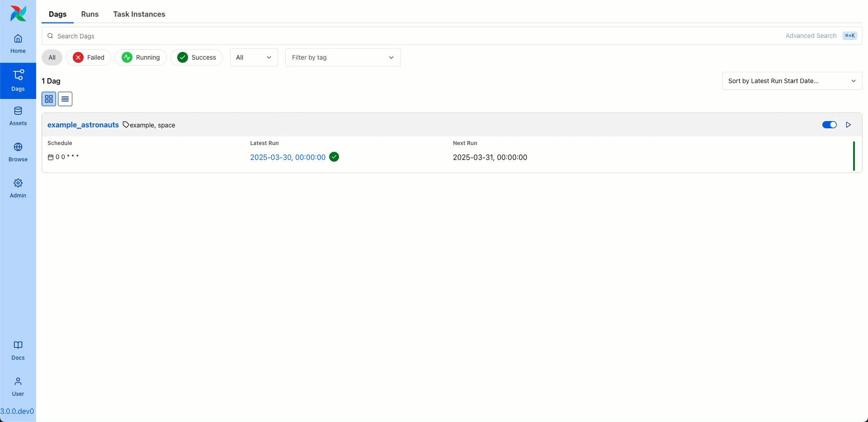The width and height of the screenshot is (868, 422).
Task: Unpause toggle for example_astronauts dag
Action: 829,125
